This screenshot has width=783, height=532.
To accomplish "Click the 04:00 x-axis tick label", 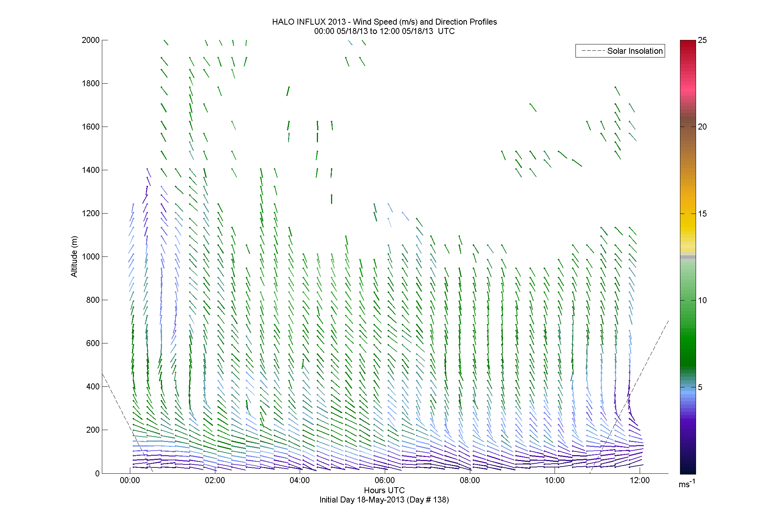I will point(300,480).
